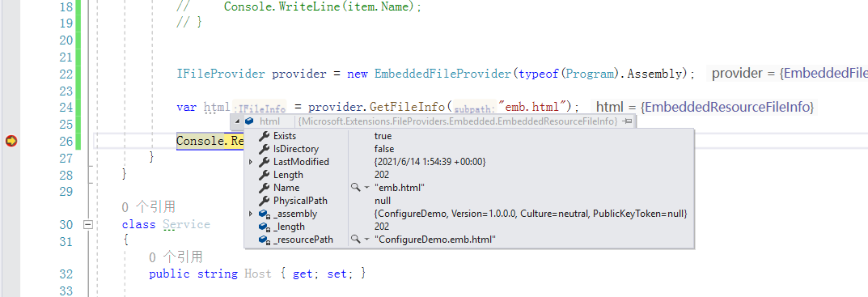Click the typeof keyword on line 22
The height and width of the screenshot is (297, 868).
point(538,74)
